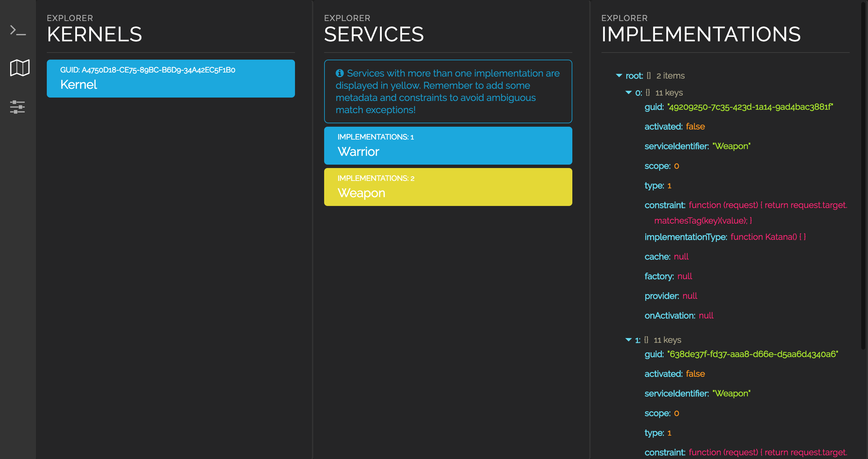Click the first serviceIdentifier Weapon value
The width and height of the screenshot is (868, 459).
pos(731,146)
